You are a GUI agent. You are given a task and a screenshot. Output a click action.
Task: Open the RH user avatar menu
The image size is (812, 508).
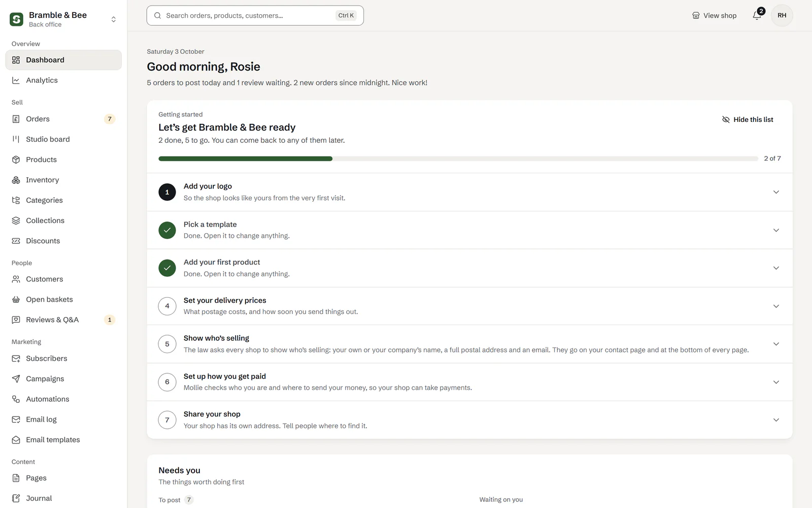782,15
